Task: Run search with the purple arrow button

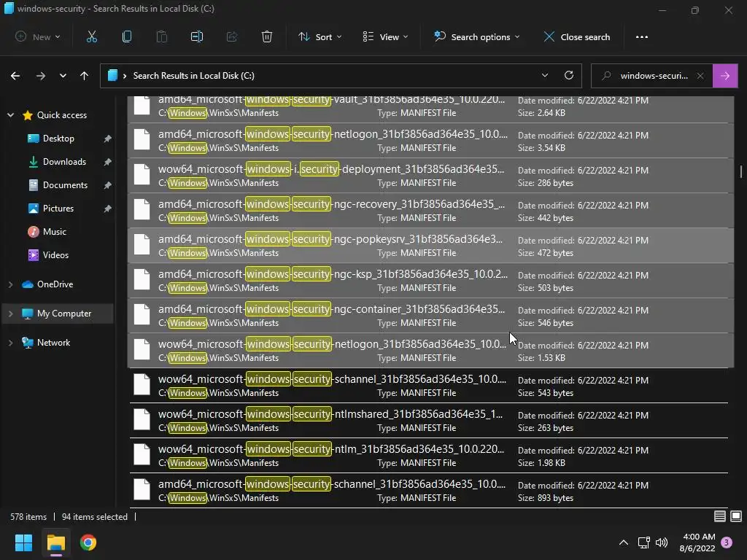Action: pyautogui.click(x=725, y=76)
